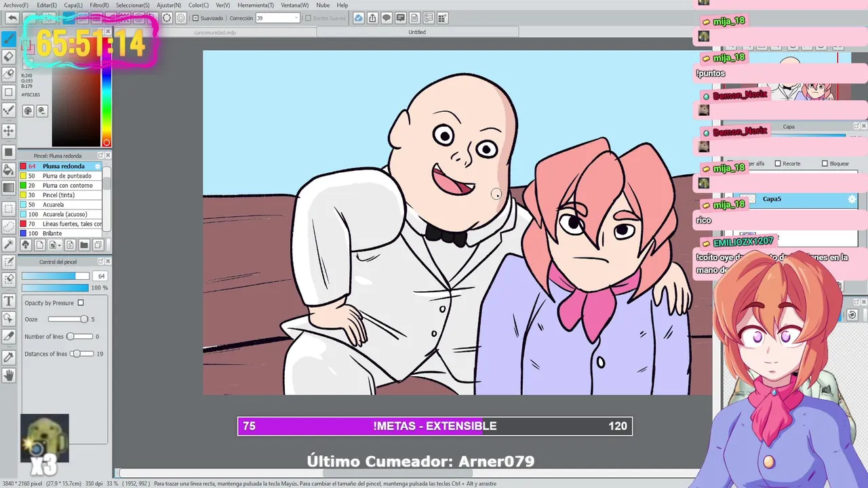Float the Control del pincel panel
This screenshot has width=868, height=488.
point(101,262)
